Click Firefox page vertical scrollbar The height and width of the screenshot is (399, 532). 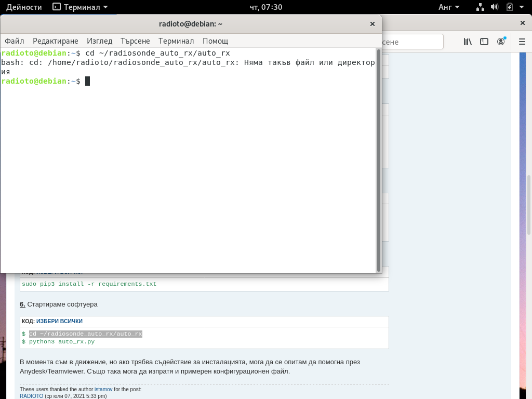(528, 205)
